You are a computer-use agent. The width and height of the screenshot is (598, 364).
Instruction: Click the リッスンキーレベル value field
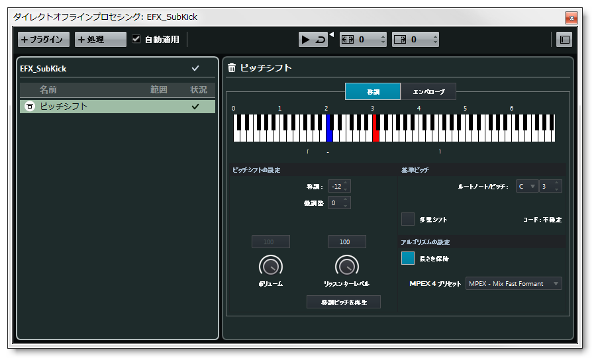coord(346,242)
